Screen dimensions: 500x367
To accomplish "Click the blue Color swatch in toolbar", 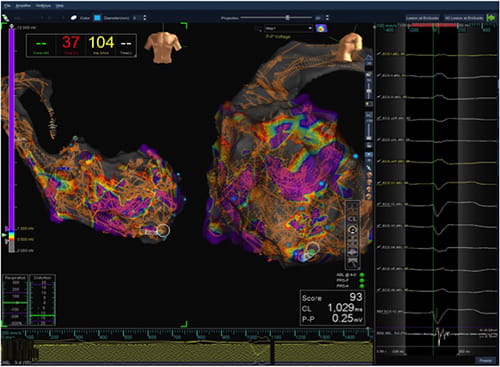I will pos(97,18).
